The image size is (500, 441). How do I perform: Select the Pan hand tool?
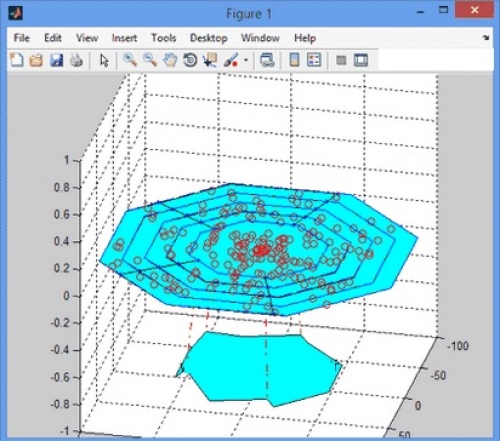(170, 60)
